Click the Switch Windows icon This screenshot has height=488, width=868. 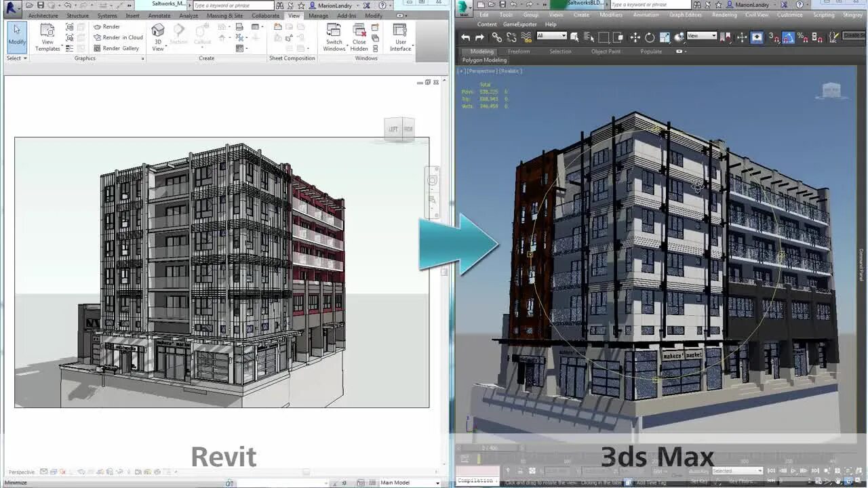(x=334, y=37)
